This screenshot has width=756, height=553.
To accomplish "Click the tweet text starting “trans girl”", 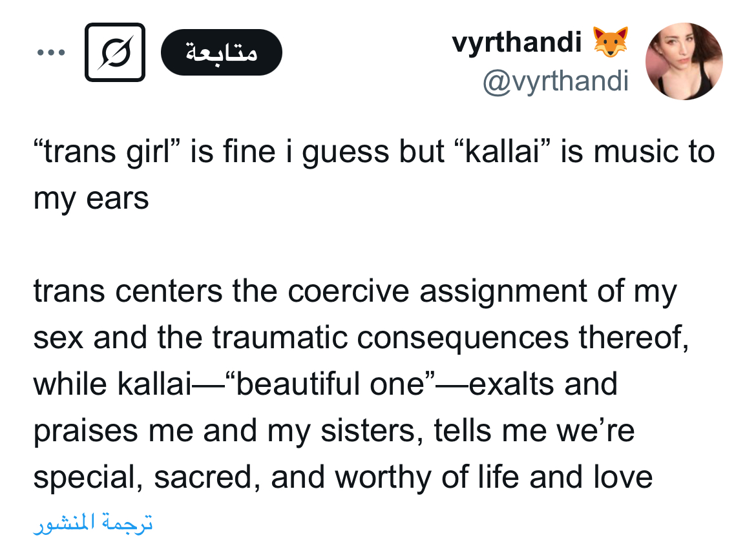I will click(373, 174).
